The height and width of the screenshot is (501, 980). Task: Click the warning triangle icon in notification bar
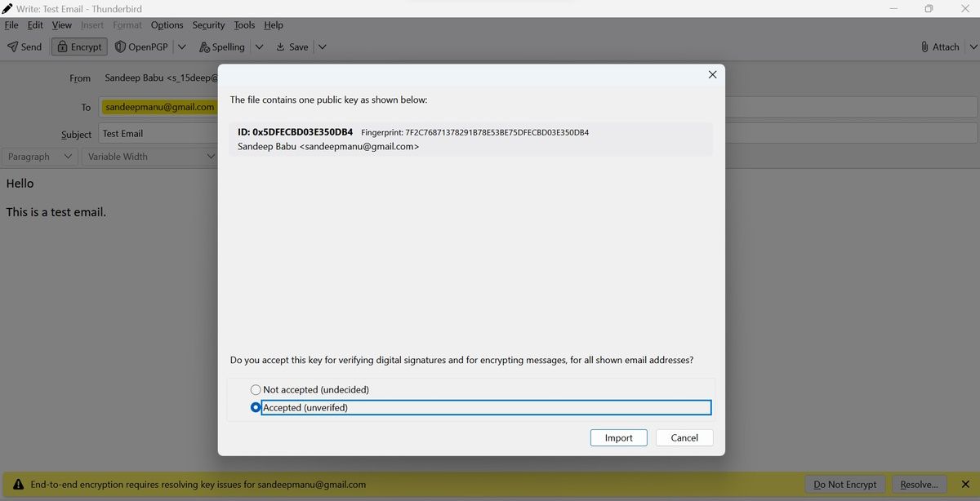[18, 484]
